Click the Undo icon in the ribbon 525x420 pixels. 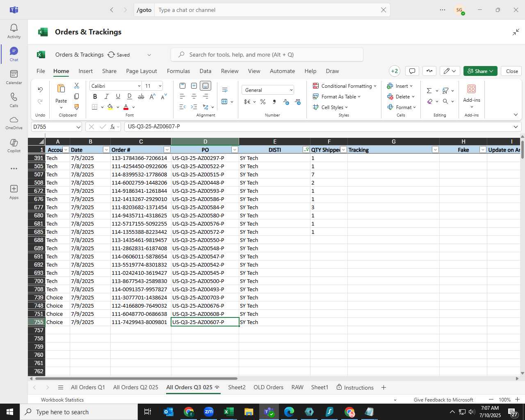pos(40,89)
